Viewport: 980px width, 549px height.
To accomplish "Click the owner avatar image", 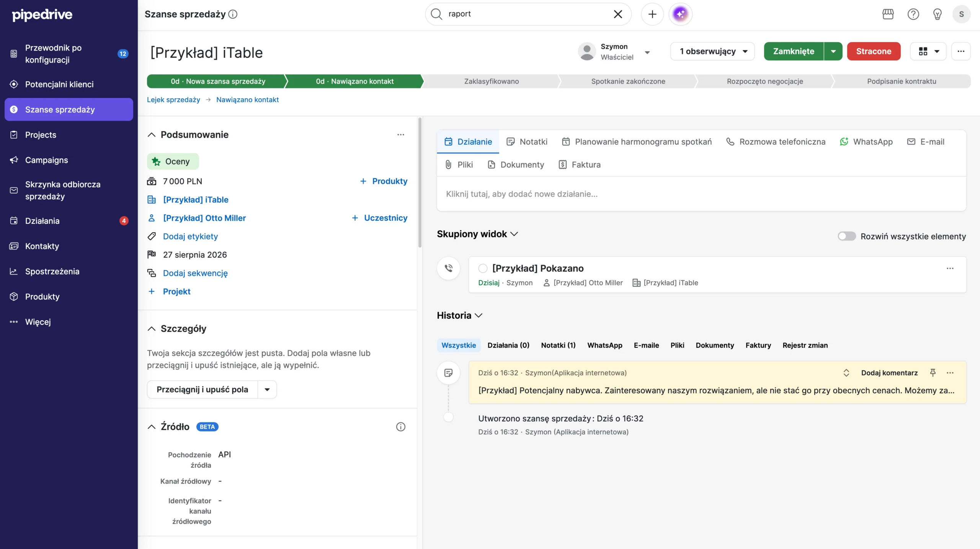I will 587,51.
